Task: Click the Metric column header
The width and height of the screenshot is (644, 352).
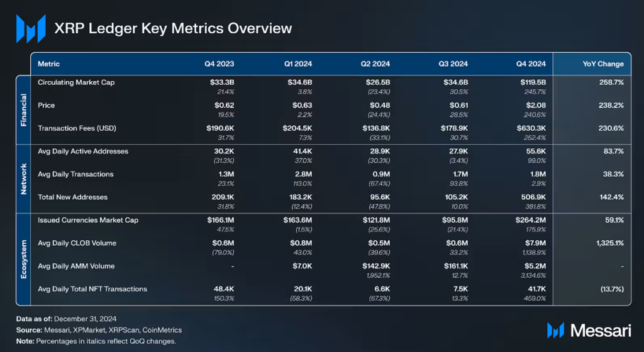Action: (48, 64)
